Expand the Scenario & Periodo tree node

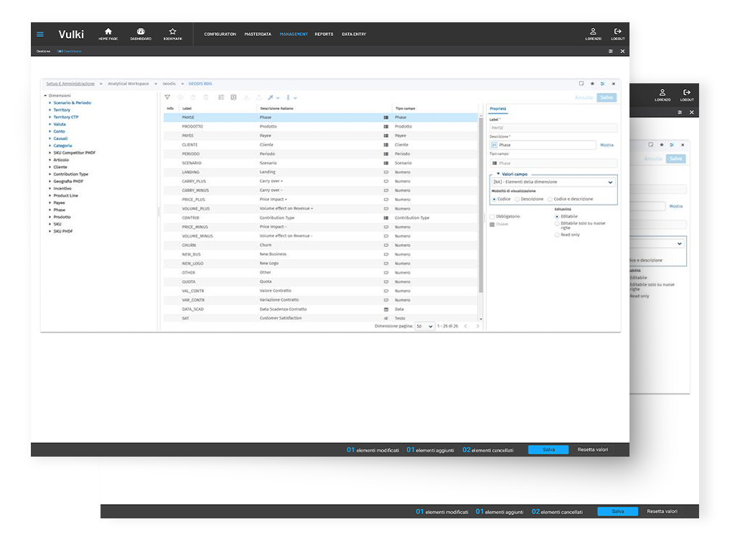[x=50, y=103]
